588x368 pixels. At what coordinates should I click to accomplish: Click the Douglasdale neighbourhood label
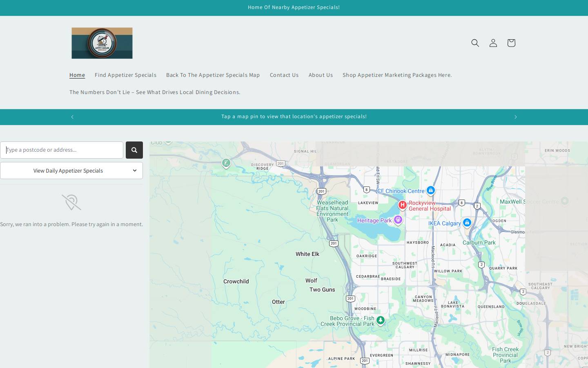coord(531,303)
